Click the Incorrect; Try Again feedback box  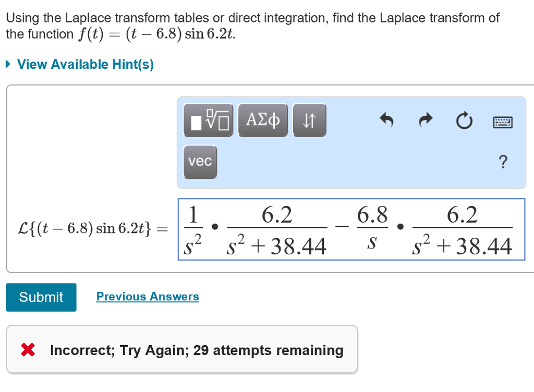tap(181, 349)
